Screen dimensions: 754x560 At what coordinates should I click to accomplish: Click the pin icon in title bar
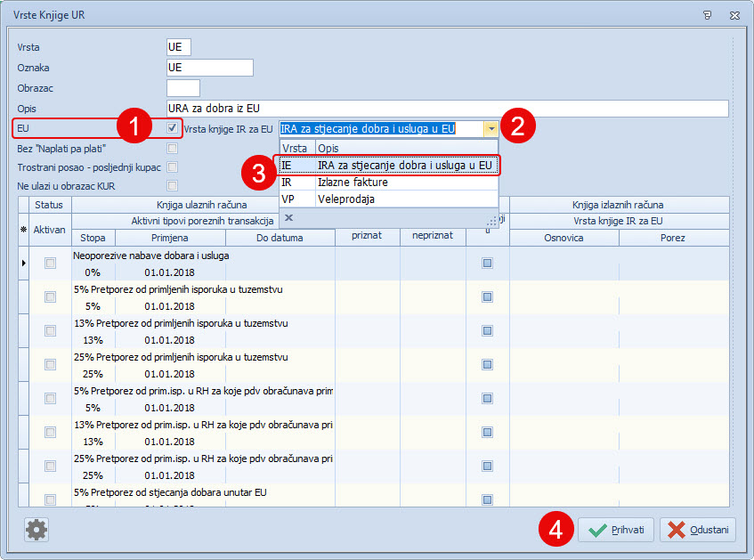(707, 15)
